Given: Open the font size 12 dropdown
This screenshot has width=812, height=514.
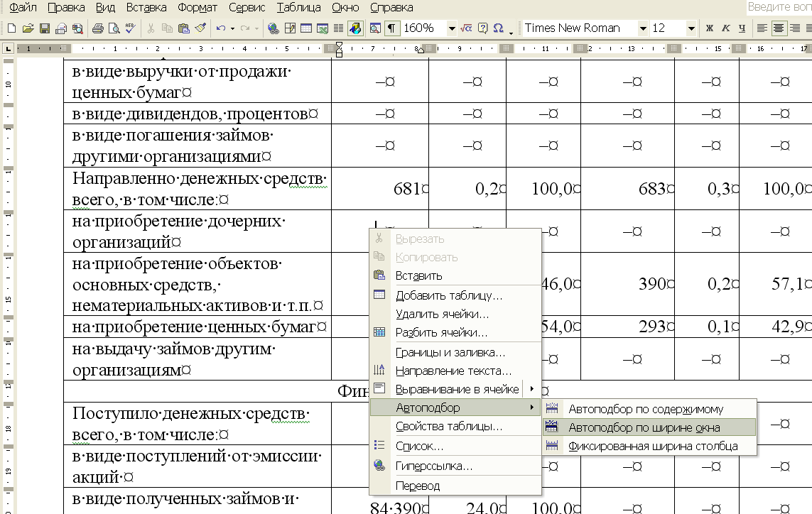Looking at the screenshot, I should 691,28.
